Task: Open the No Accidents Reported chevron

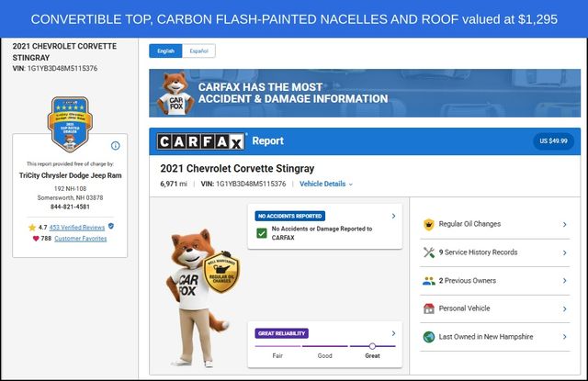Action: click(393, 216)
